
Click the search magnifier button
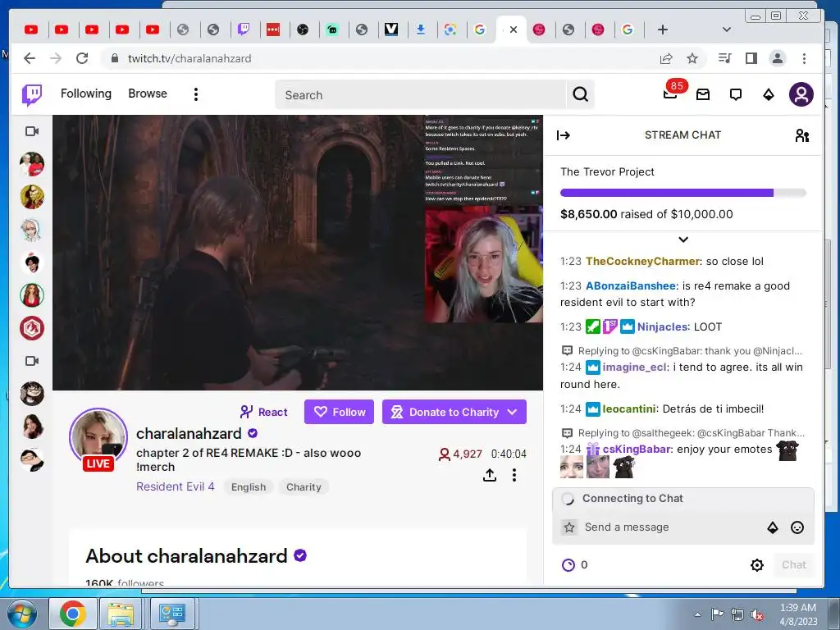[580, 94]
